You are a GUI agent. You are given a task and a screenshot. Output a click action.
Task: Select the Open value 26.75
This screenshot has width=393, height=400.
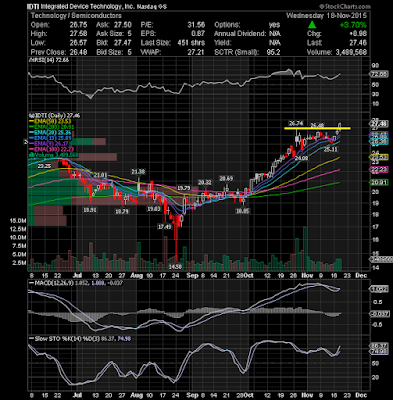click(78, 25)
